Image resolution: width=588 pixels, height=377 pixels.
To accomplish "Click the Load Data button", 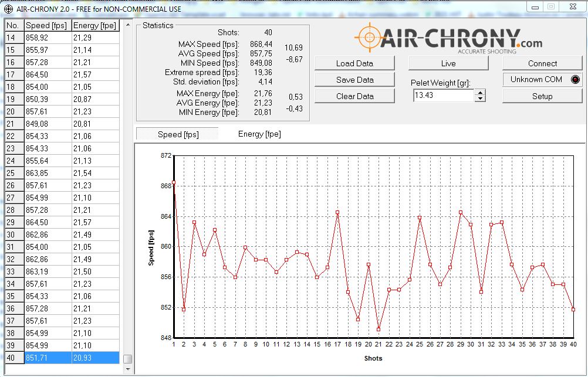I will coord(355,63).
